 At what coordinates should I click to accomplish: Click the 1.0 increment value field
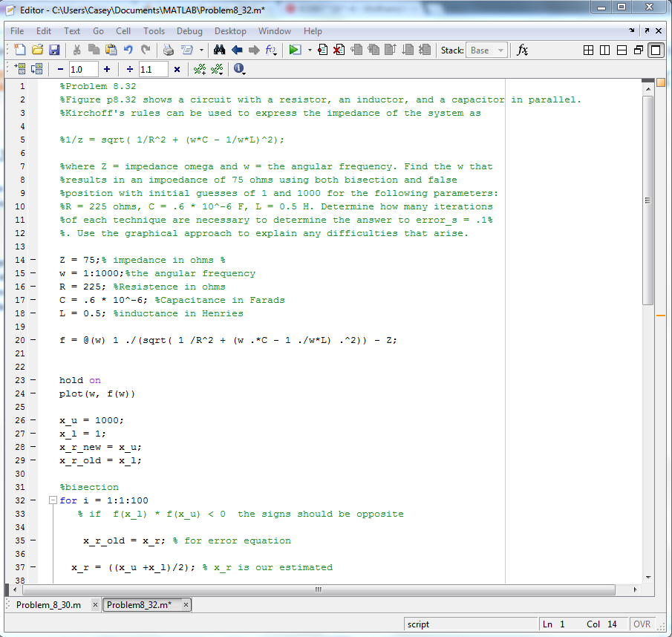pos(84,69)
